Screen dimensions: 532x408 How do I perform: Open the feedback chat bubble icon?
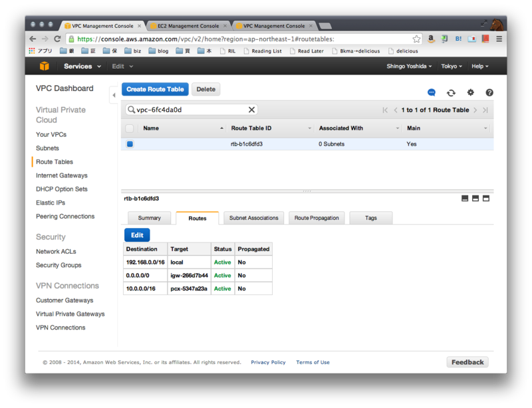coord(431,92)
